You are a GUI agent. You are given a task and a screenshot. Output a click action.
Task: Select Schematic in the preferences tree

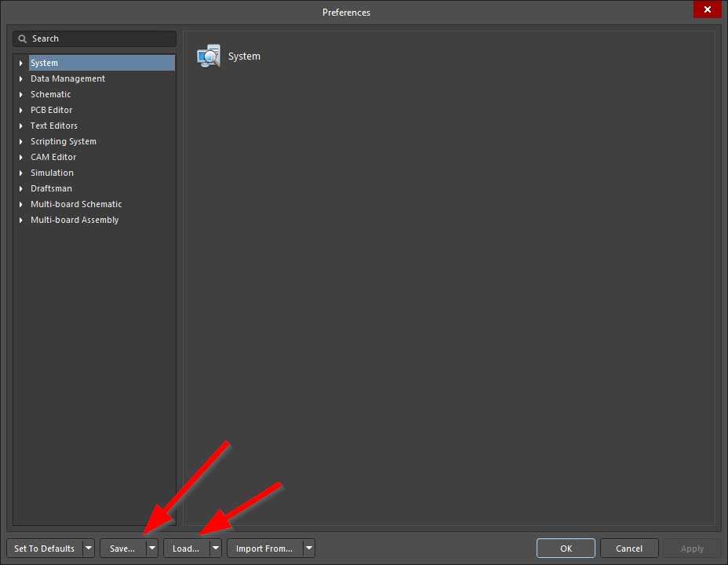coord(50,94)
